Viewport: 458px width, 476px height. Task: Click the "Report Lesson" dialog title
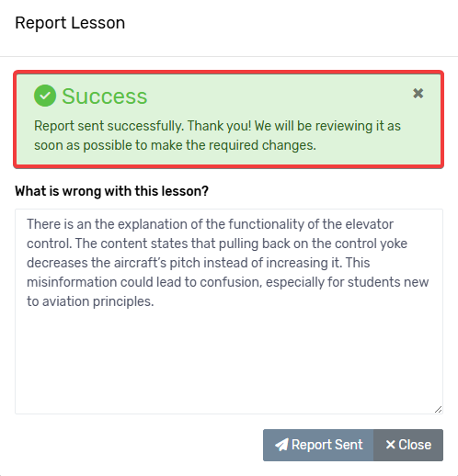click(70, 23)
